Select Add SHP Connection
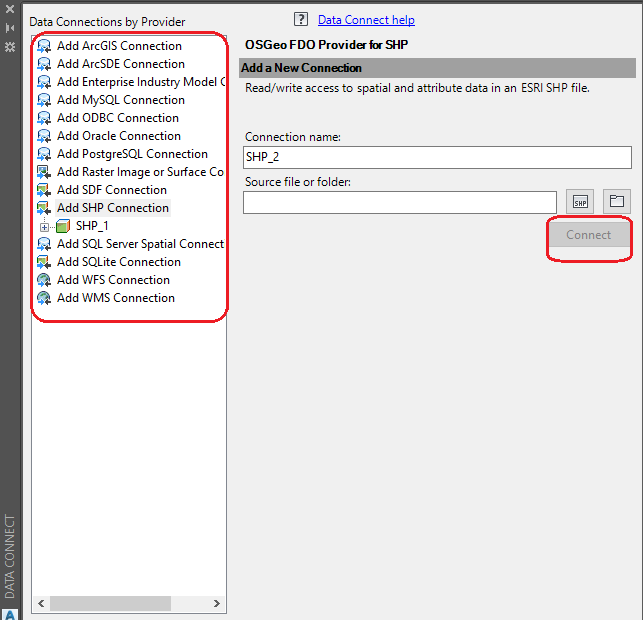Image resolution: width=643 pixels, height=620 pixels. 113,208
